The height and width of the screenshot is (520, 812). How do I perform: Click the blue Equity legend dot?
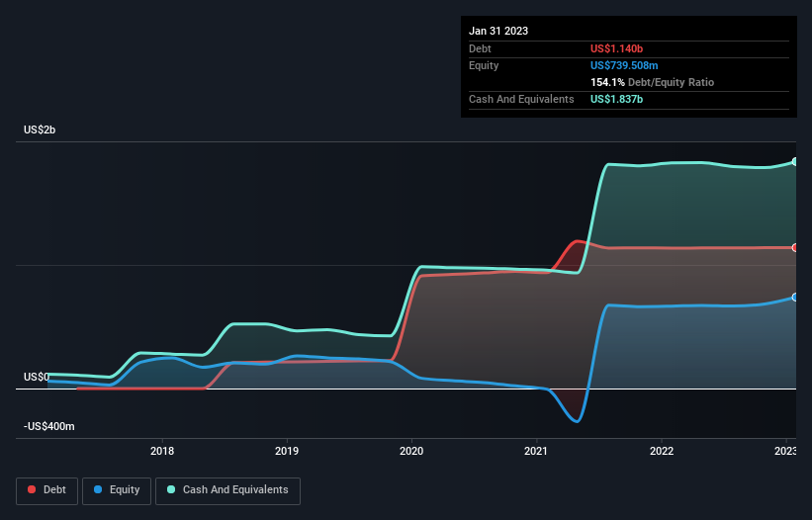click(x=97, y=489)
